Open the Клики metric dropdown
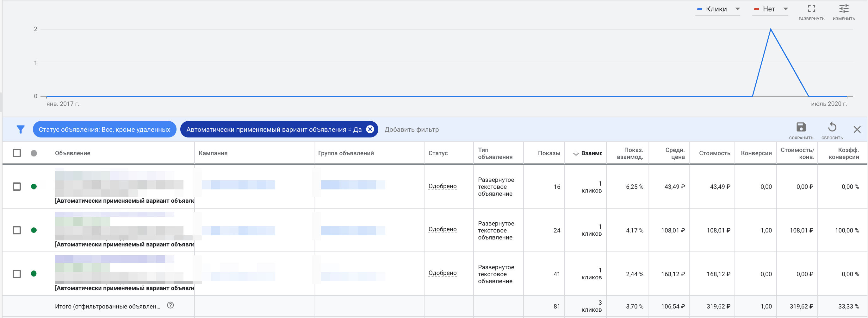Viewport: 868px width, 318px height. [718, 9]
